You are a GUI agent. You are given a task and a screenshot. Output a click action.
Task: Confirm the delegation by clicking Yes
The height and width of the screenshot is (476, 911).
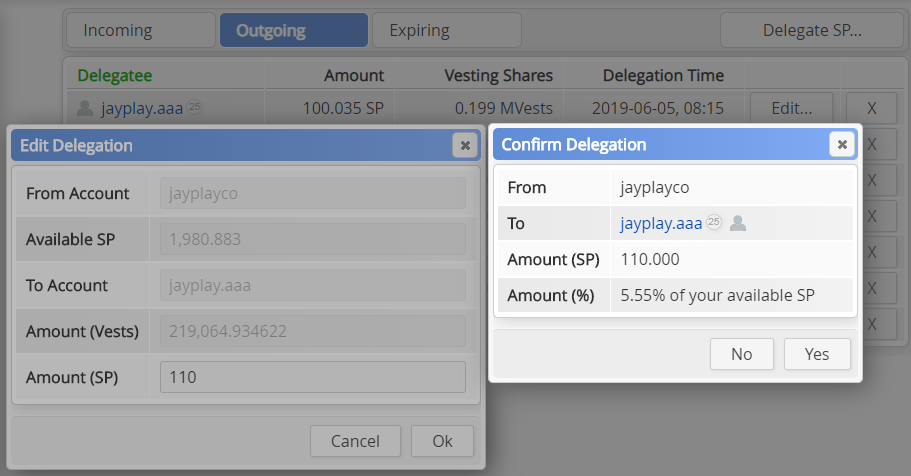click(x=817, y=354)
